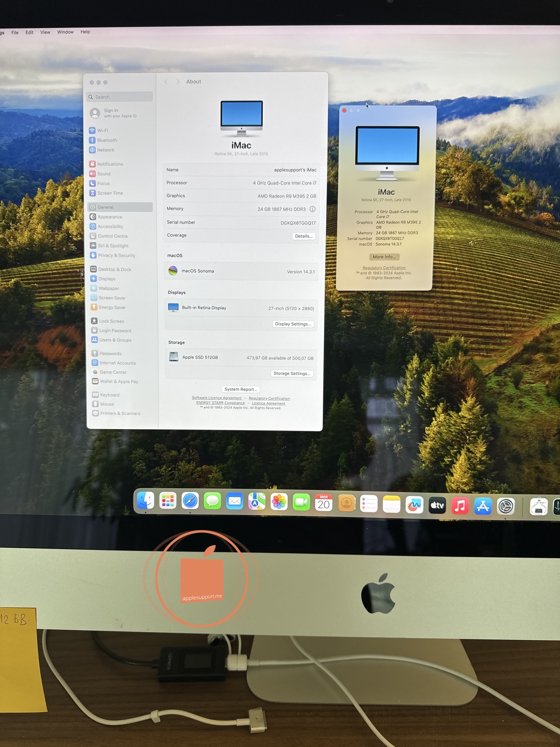Open Printers & Scanners settings
Viewport: 560px width, 747px height.
pos(116,414)
